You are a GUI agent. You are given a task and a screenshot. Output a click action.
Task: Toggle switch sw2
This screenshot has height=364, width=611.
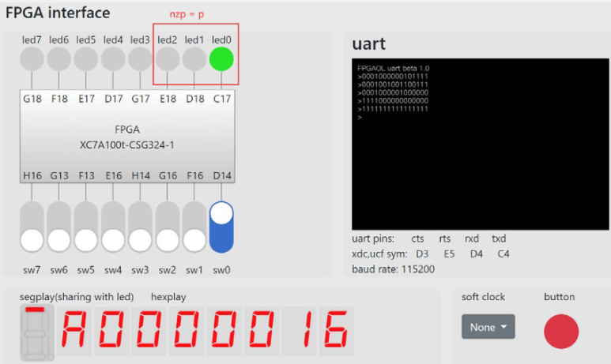click(167, 227)
